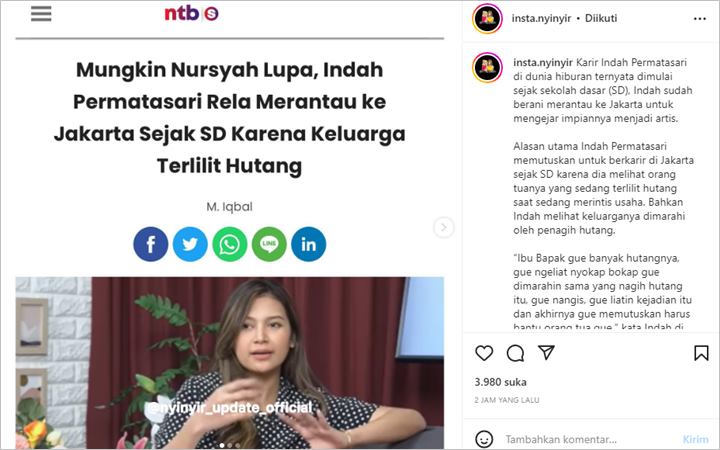Click the ntb logo
The width and height of the screenshot is (720, 450).
tap(191, 13)
